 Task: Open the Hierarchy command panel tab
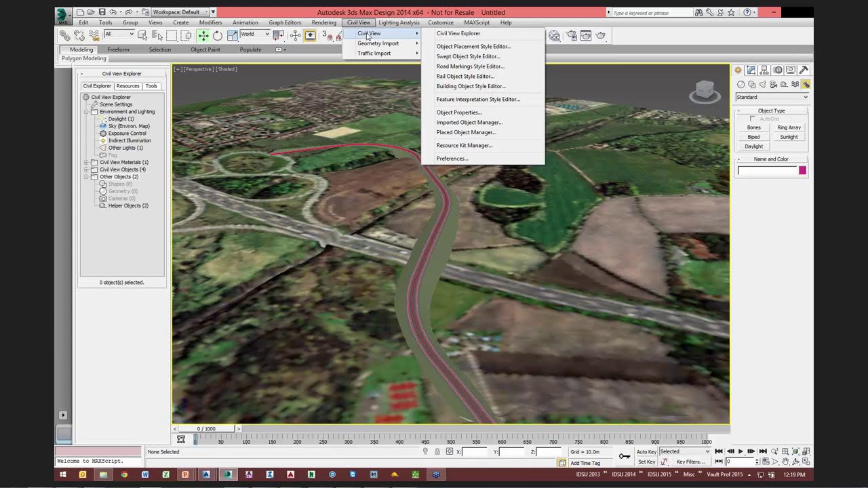(x=764, y=70)
